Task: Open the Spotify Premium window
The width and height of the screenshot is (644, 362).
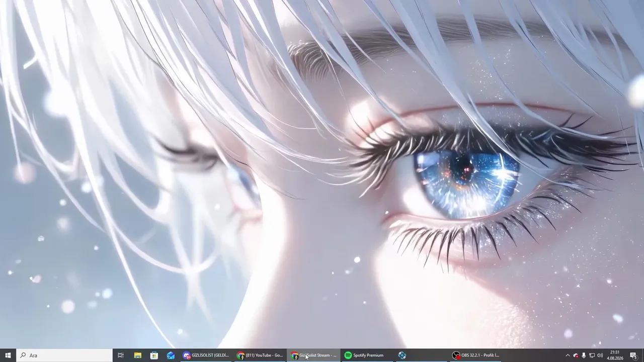Action: pos(368,355)
